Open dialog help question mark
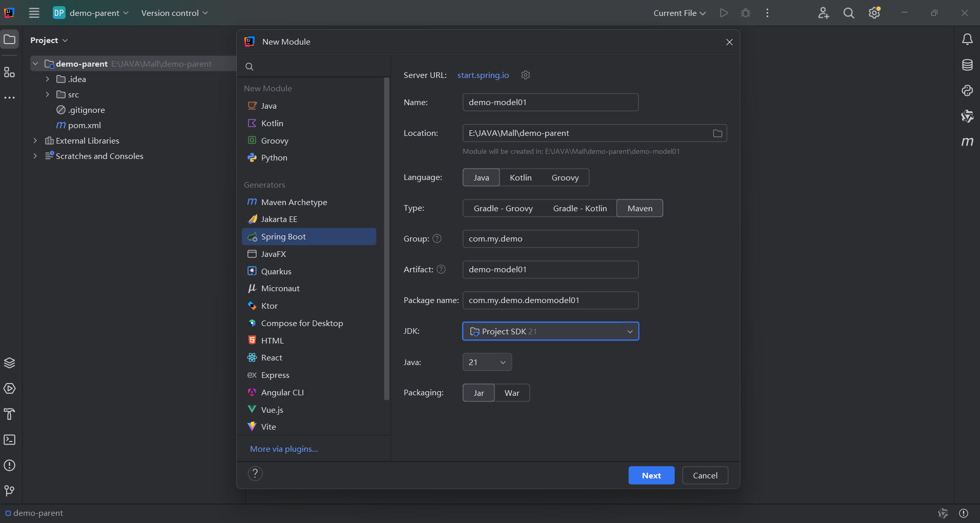The height and width of the screenshot is (523, 980). [x=255, y=473]
